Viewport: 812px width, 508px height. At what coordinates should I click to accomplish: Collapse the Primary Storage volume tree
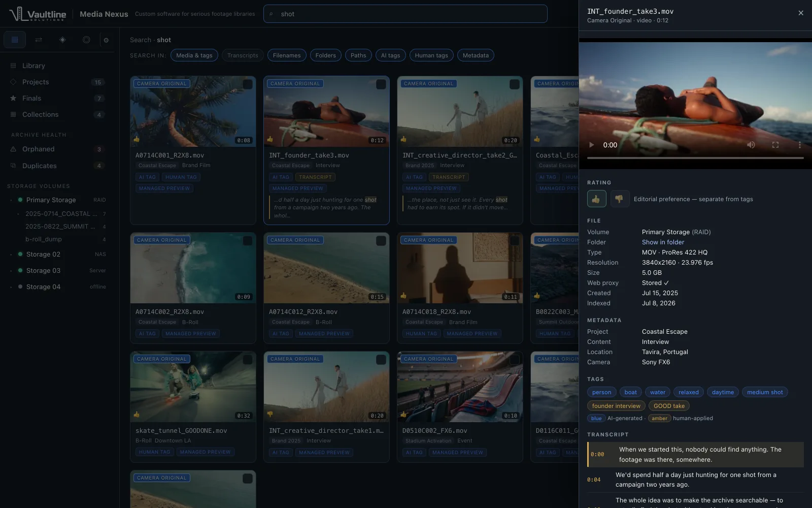coord(11,200)
